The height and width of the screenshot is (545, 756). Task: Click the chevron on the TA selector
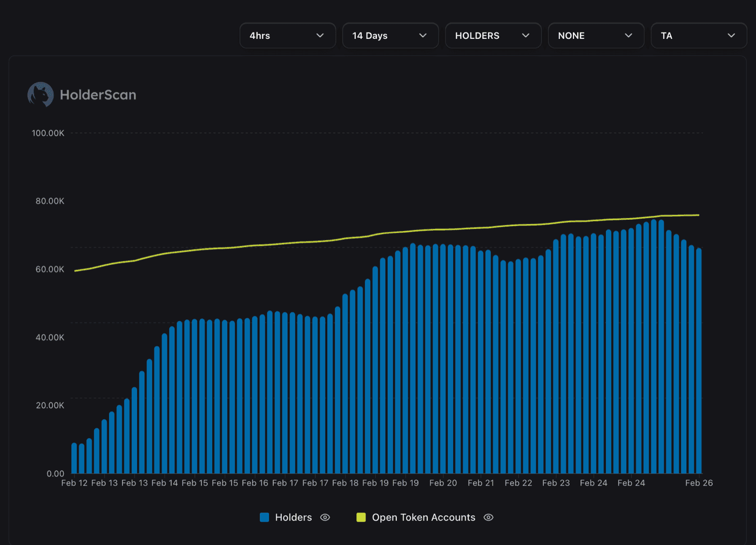tap(731, 35)
